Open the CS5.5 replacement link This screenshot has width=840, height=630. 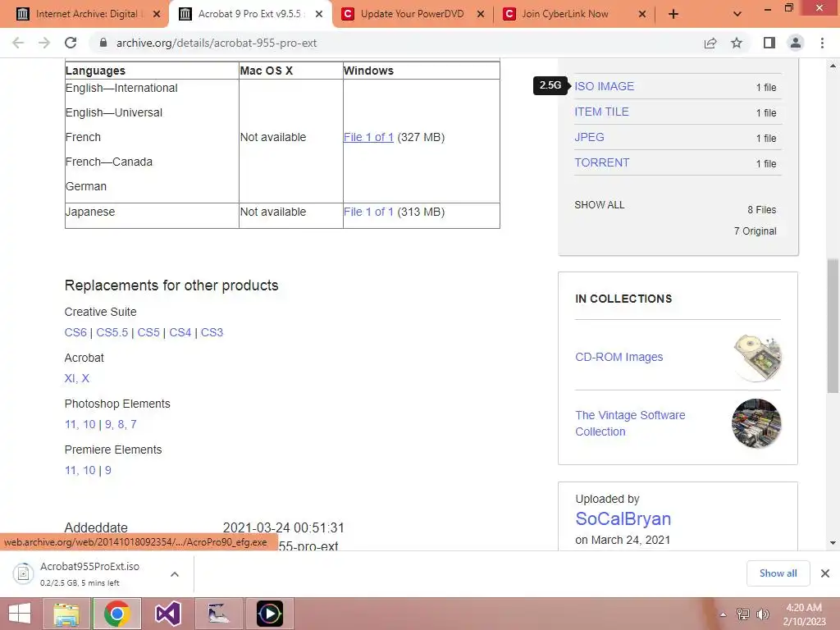coord(112,332)
